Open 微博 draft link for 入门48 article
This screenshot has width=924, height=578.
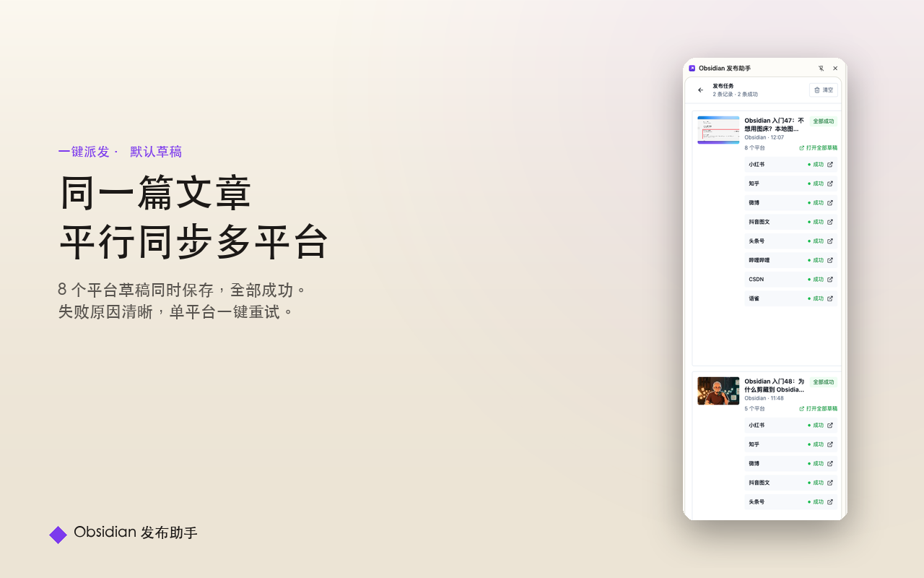(x=830, y=464)
